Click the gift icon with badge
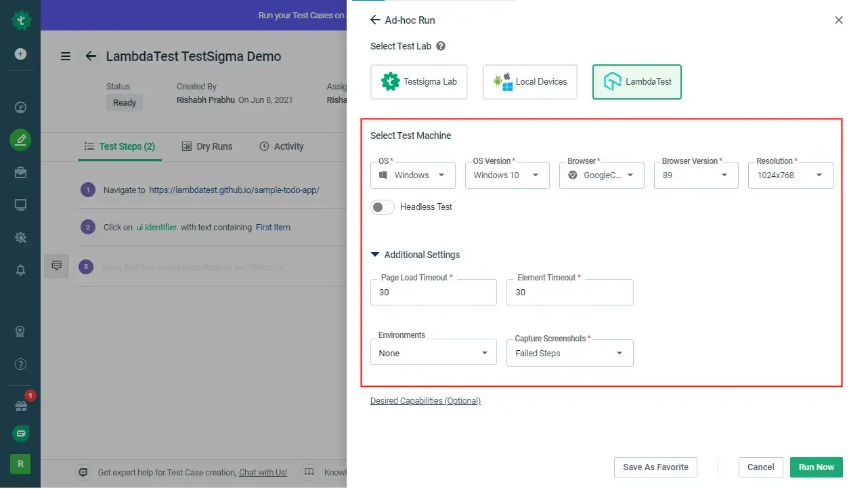Screen dimensions: 868x489 (x=20, y=406)
